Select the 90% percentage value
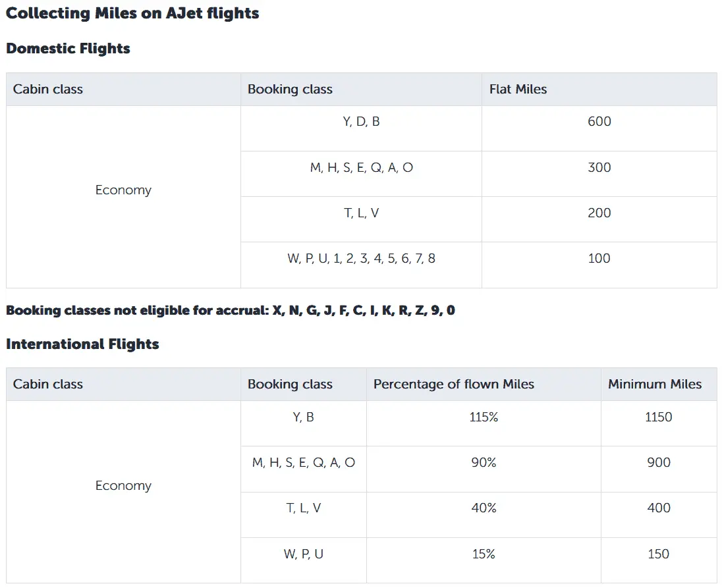This screenshot has width=722, height=588. 484,462
